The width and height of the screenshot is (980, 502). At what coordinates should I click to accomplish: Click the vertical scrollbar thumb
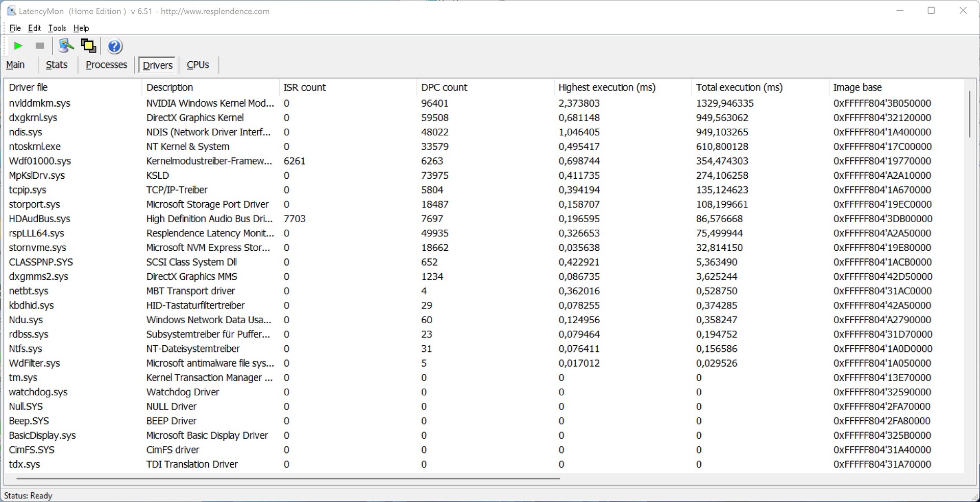969,114
